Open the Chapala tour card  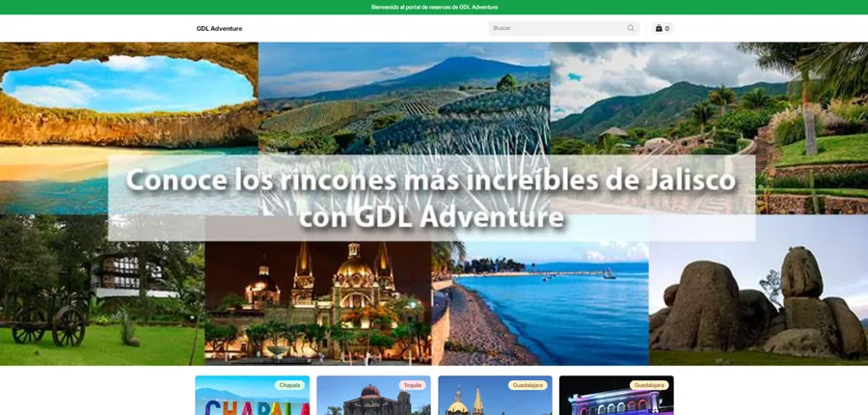click(x=253, y=396)
